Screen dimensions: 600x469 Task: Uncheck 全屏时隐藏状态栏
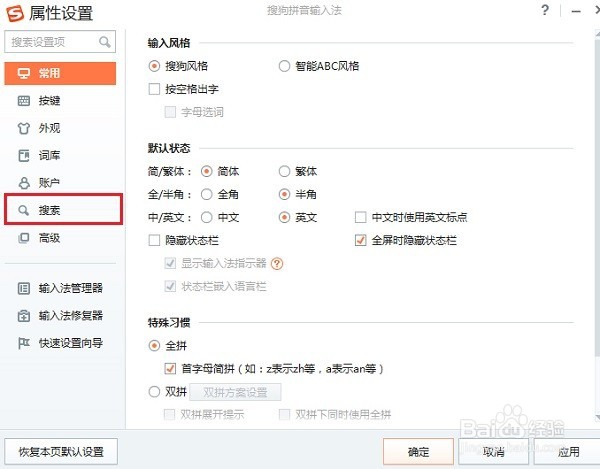[x=361, y=240]
